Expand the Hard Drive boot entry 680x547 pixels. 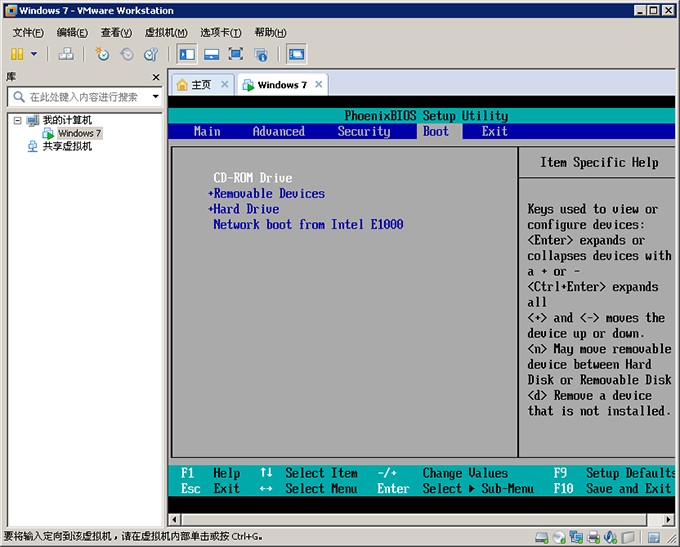point(244,209)
